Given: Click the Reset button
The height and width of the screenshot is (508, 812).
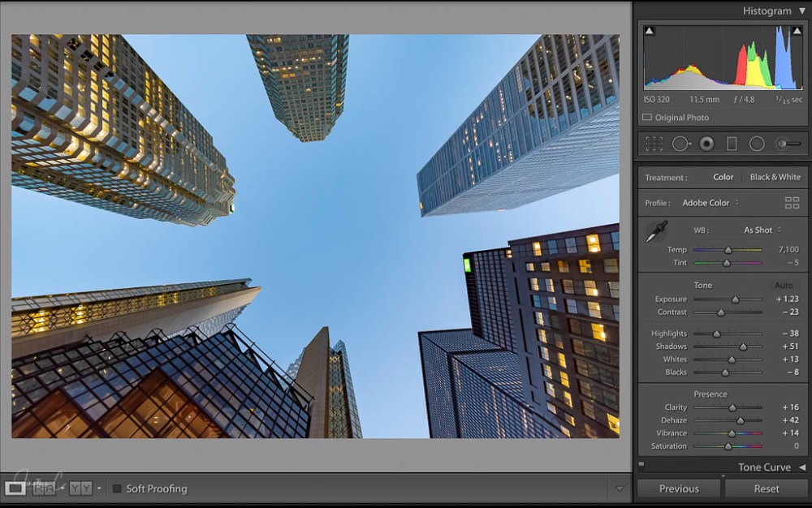Looking at the screenshot, I should coord(766,489).
